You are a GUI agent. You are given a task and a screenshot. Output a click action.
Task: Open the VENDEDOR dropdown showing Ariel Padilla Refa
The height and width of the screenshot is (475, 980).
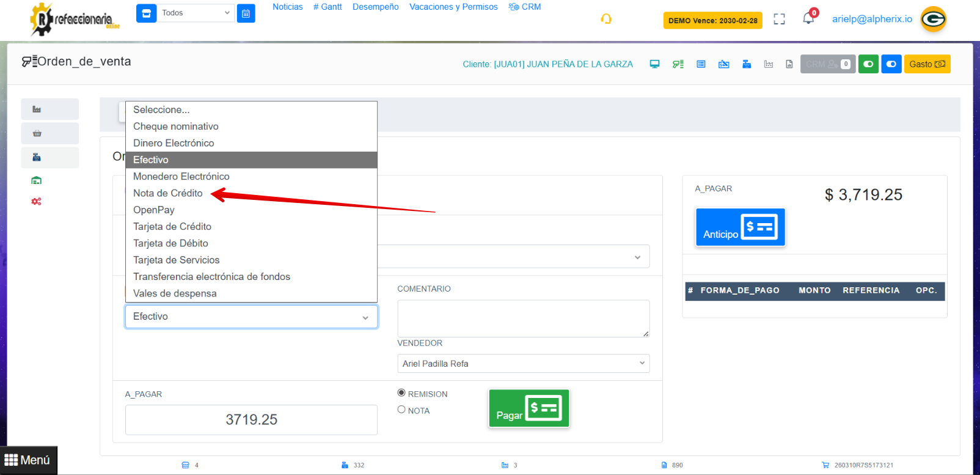(523, 364)
